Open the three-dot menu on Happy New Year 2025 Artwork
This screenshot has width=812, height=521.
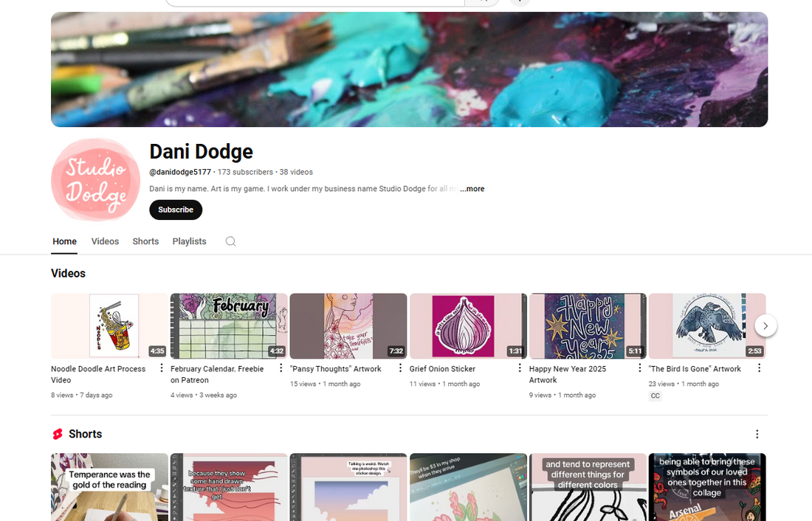(x=639, y=368)
